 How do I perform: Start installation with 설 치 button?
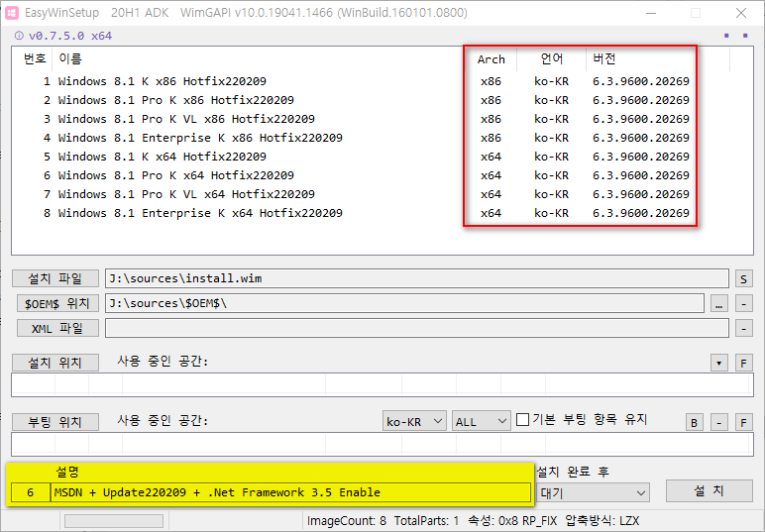click(x=709, y=490)
